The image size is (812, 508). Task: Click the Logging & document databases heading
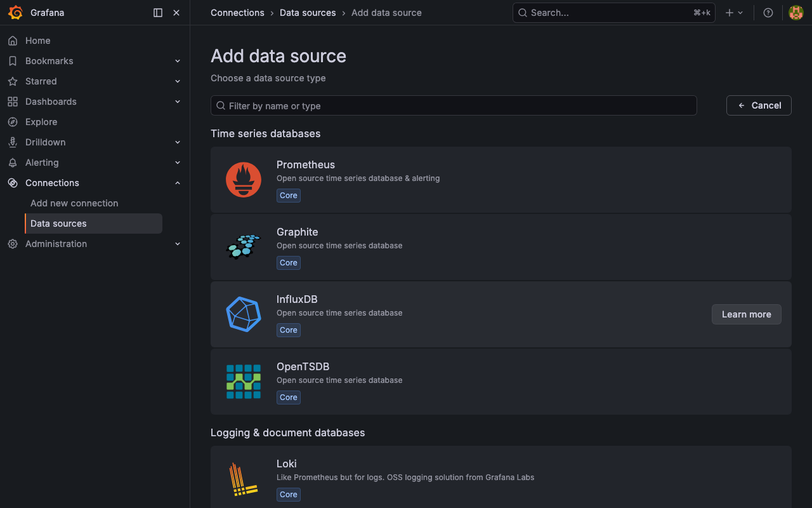pos(288,432)
